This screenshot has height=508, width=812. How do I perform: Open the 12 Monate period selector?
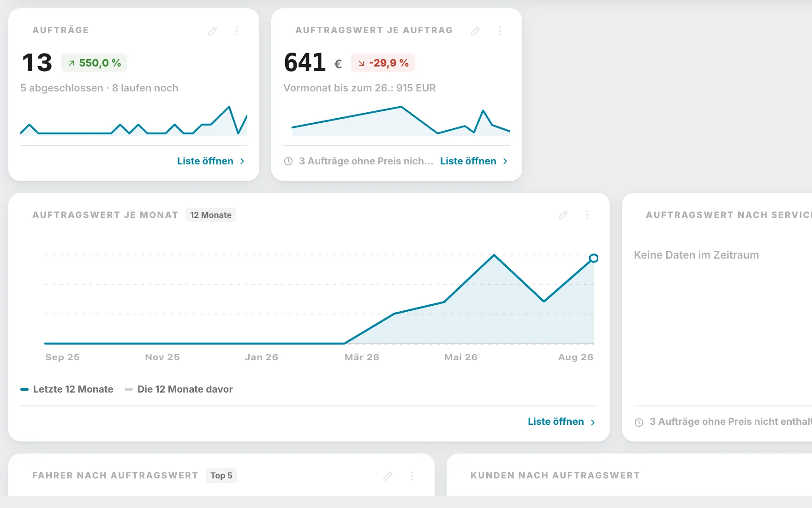(211, 215)
